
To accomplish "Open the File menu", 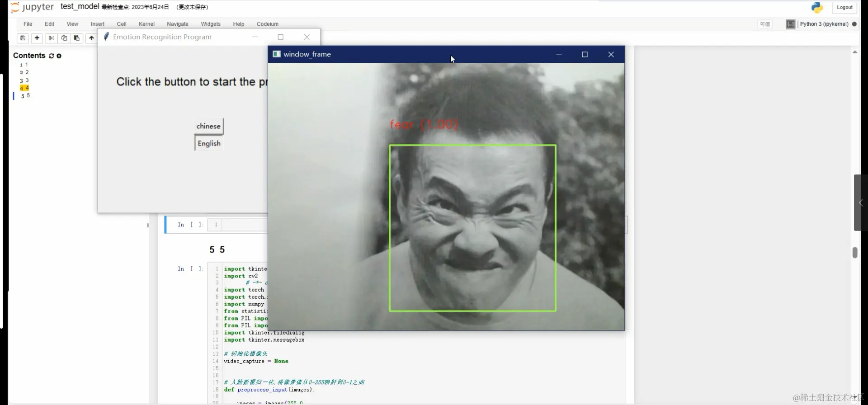I will pos(28,24).
